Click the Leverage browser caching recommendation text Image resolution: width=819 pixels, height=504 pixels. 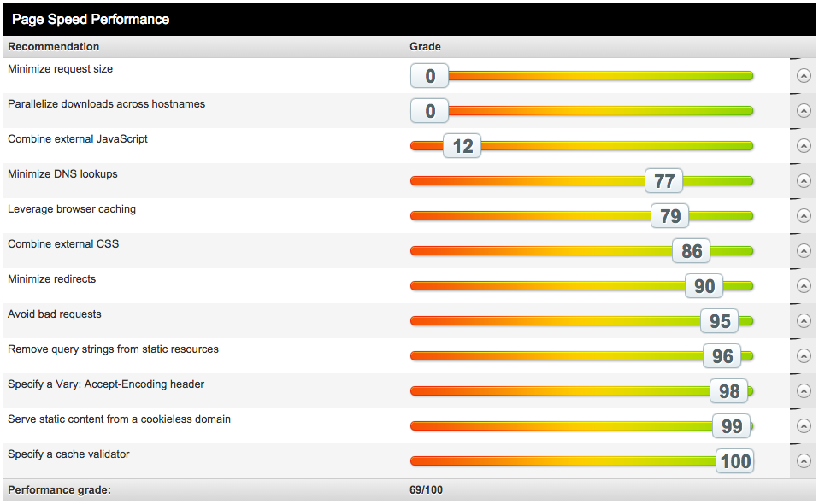(72, 209)
